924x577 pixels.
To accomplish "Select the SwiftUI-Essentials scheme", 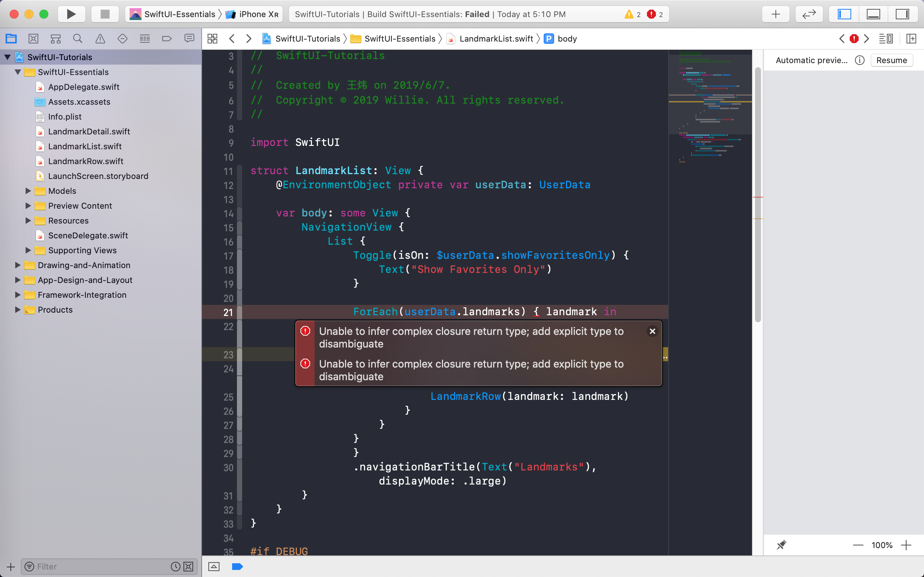I will [173, 14].
